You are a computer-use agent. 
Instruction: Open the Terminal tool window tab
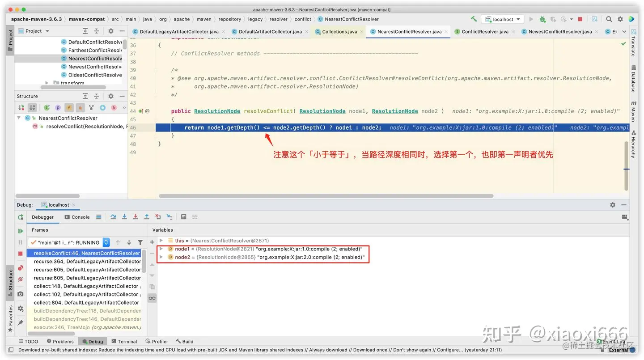tap(124, 341)
